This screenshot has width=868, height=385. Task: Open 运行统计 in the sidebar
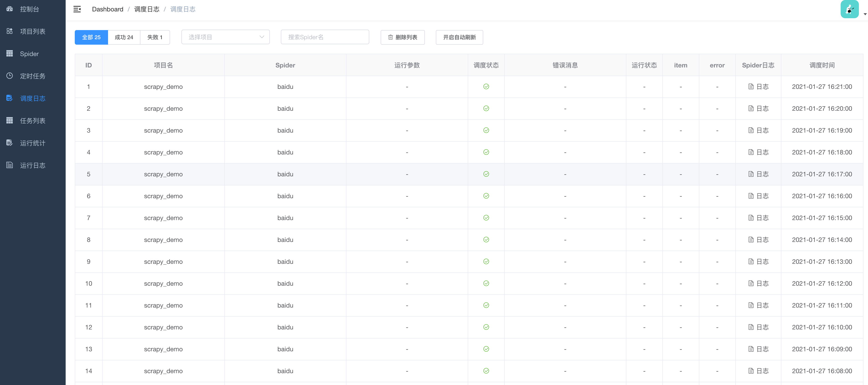click(x=32, y=143)
